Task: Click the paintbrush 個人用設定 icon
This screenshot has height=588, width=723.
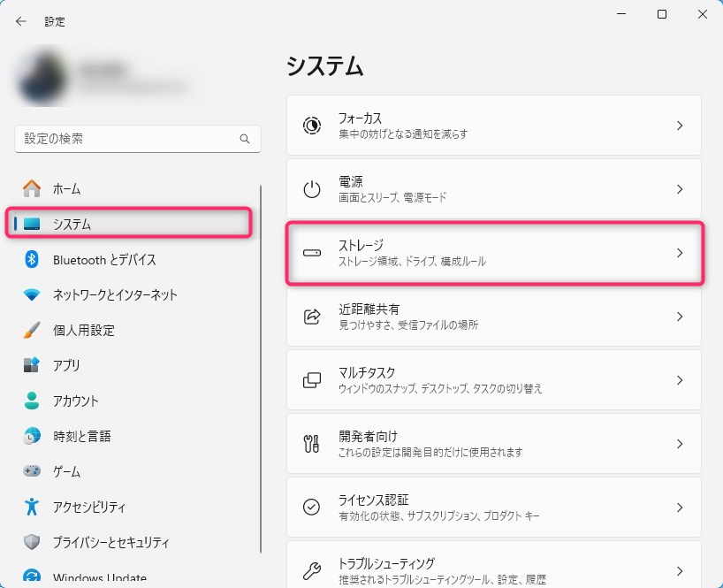Action: (x=32, y=330)
